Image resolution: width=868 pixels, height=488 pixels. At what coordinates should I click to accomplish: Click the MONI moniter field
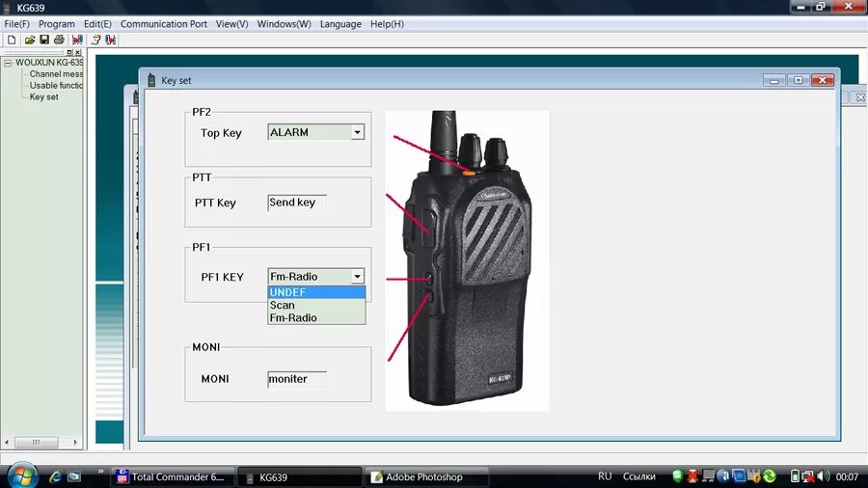[297, 379]
